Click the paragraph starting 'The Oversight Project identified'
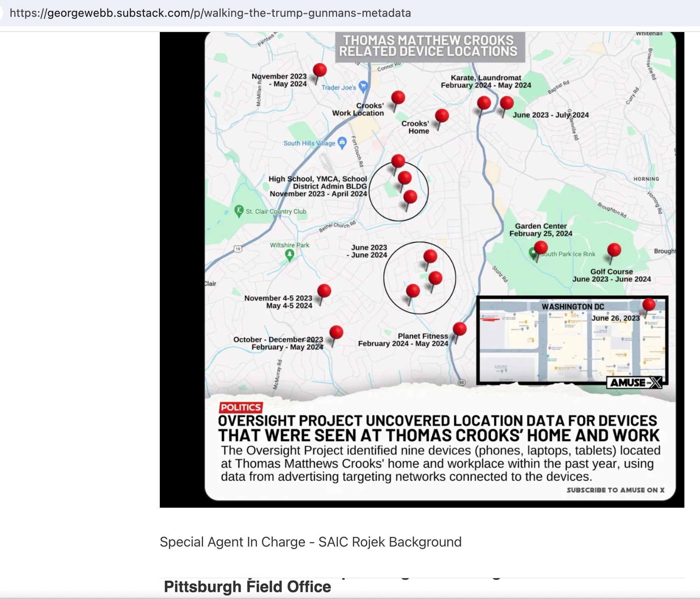The width and height of the screenshot is (700, 599). (x=441, y=463)
